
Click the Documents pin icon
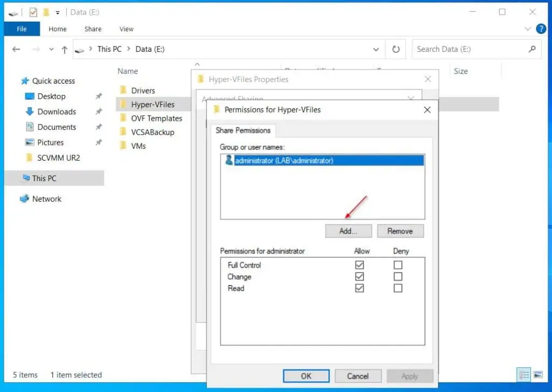(x=99, y=127)
